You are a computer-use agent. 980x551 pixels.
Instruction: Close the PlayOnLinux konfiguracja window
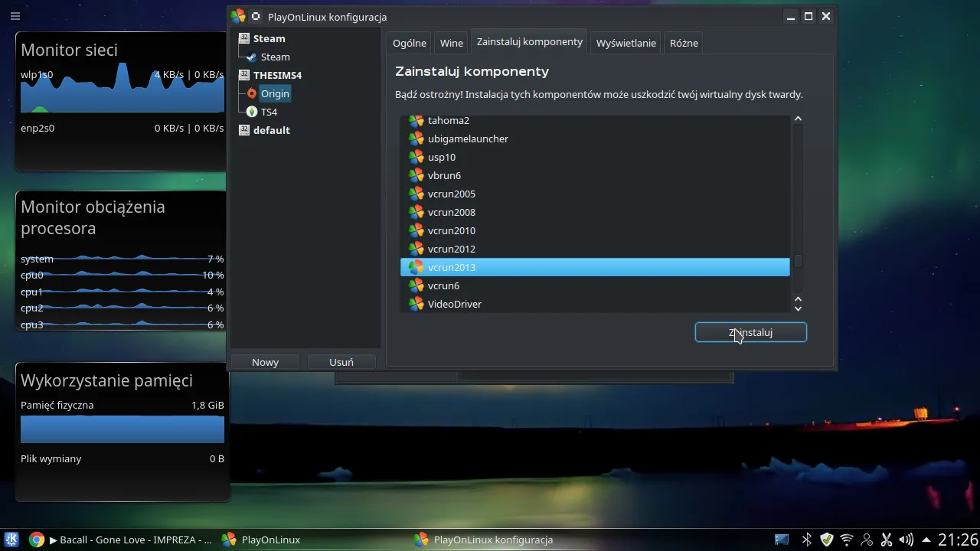826,16
